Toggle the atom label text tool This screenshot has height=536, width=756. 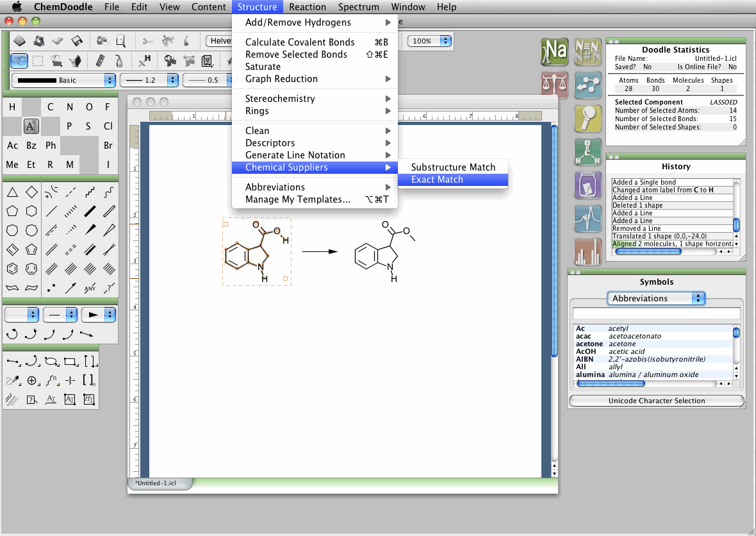click(x=31, y=126)
